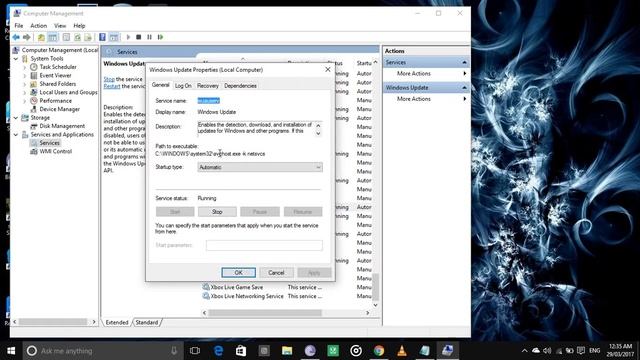The height and width of the screenshot is (360, 640).
Task: Collapse the Windows Update actions section
Action: [x=464, y=88]
